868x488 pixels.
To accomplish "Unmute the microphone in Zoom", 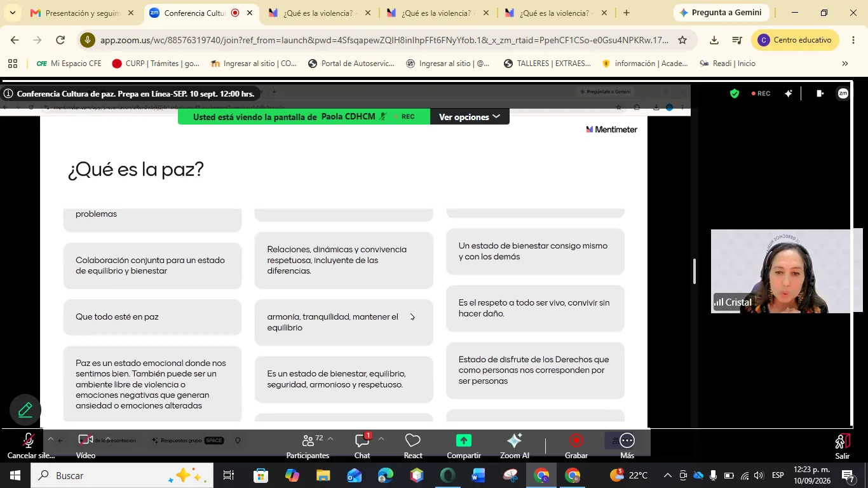I will pos(29,441).
